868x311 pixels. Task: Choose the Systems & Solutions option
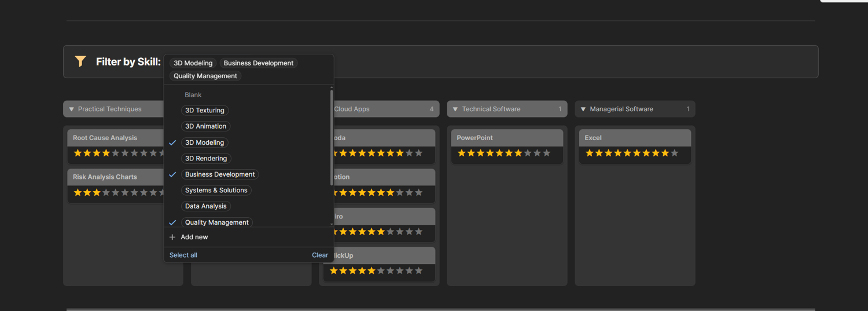click(216, 190)
